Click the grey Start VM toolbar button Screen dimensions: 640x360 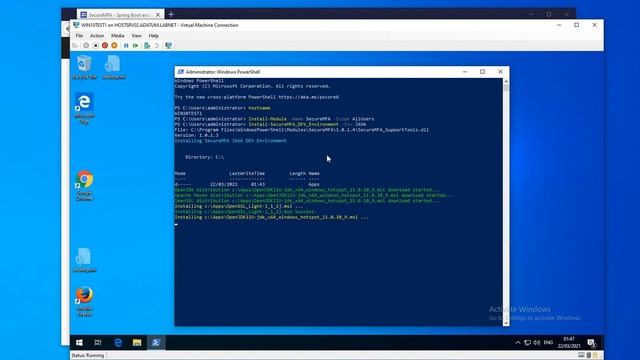click(x=86, y=45)
